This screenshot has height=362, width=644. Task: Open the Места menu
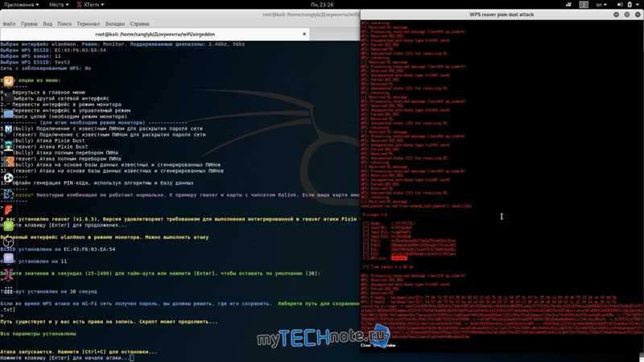pos(59,5)
